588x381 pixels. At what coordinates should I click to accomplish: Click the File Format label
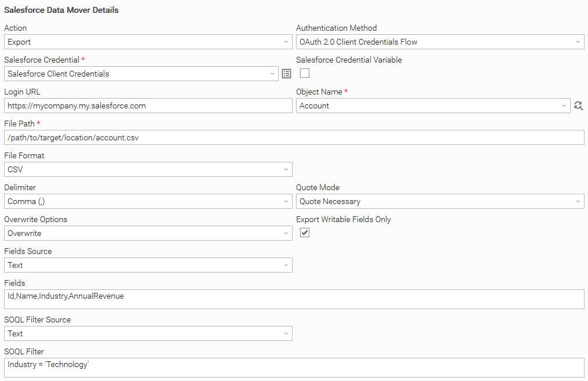(24, 156)
